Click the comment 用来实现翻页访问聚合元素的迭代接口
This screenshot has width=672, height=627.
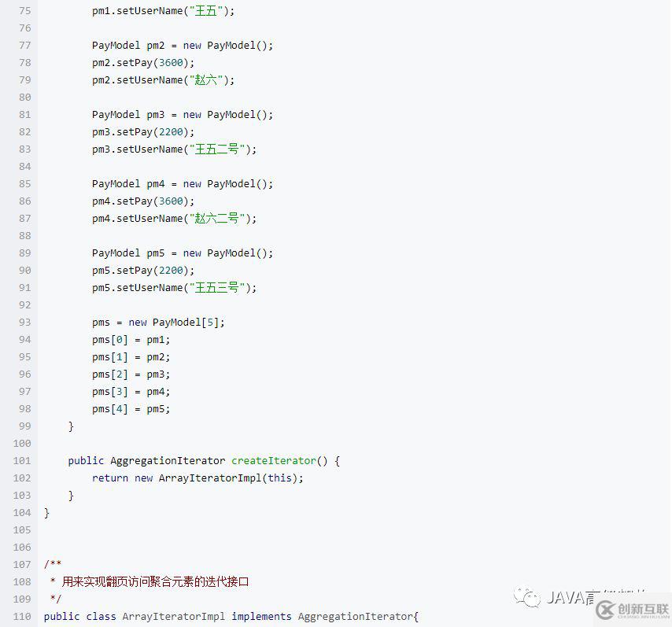click(x=155, y=582)
